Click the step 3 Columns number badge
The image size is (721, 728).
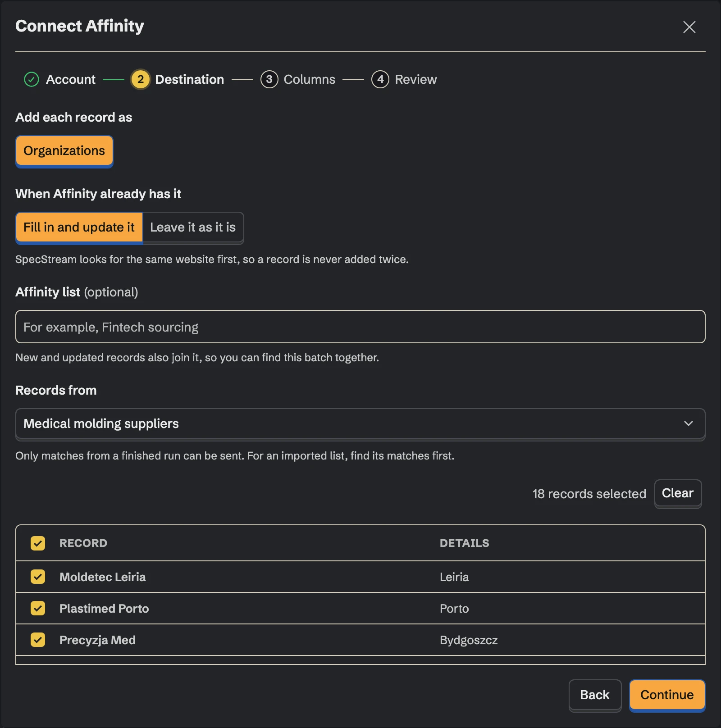pos(269,79)
